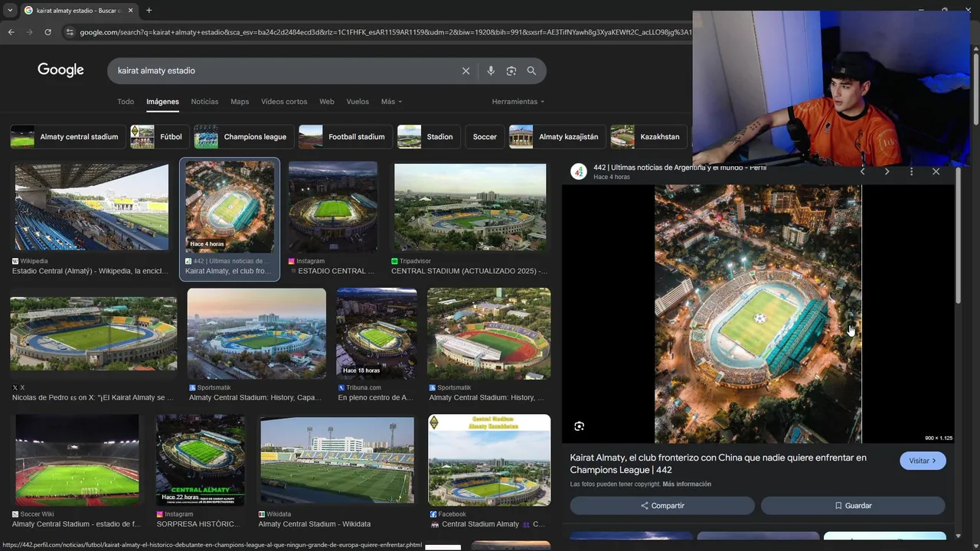The width and height of the screenshot is (980, 551).
Task: Open Google Lens search by image icon
Action: tap(511, 70)
